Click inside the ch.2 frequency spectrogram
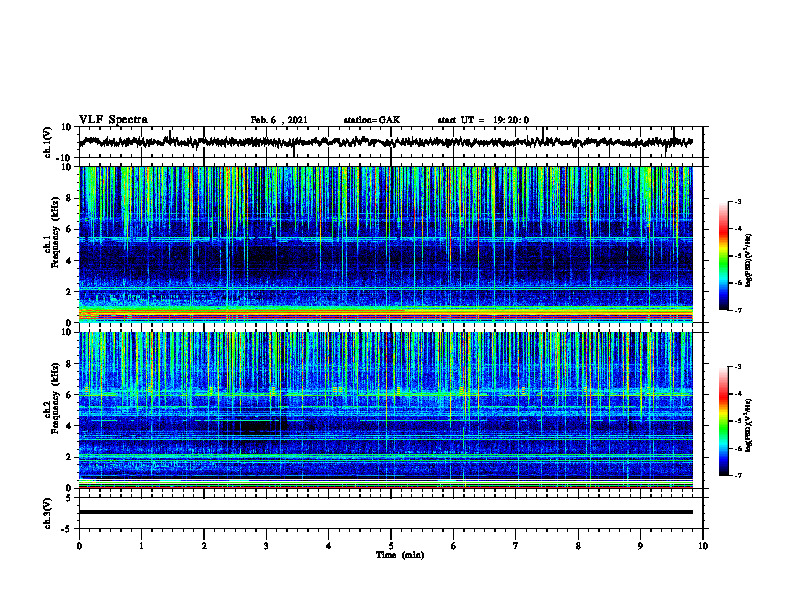792x612 pixels. (x=386, y=410)
